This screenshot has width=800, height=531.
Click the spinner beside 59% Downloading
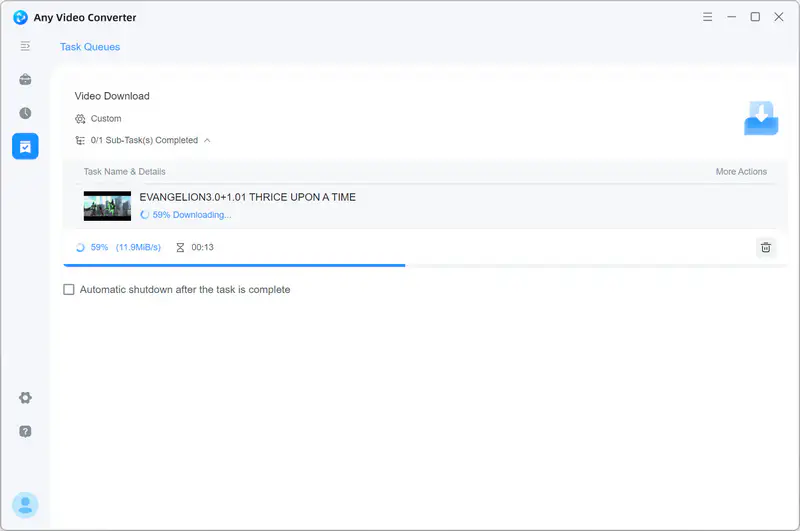click(144, 215)
